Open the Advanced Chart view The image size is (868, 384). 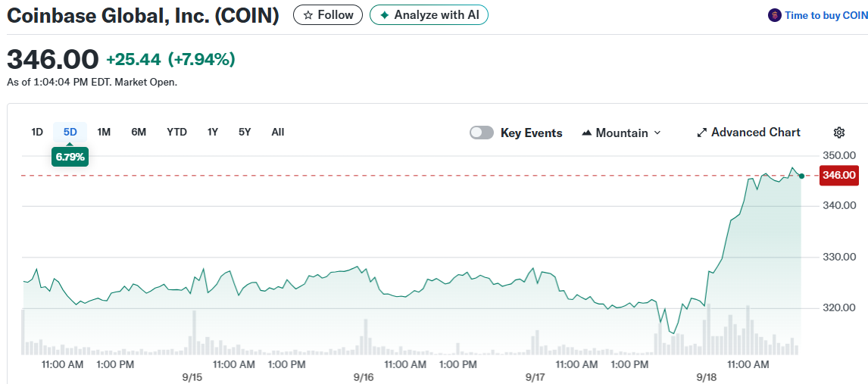click(x=748, y=133)
